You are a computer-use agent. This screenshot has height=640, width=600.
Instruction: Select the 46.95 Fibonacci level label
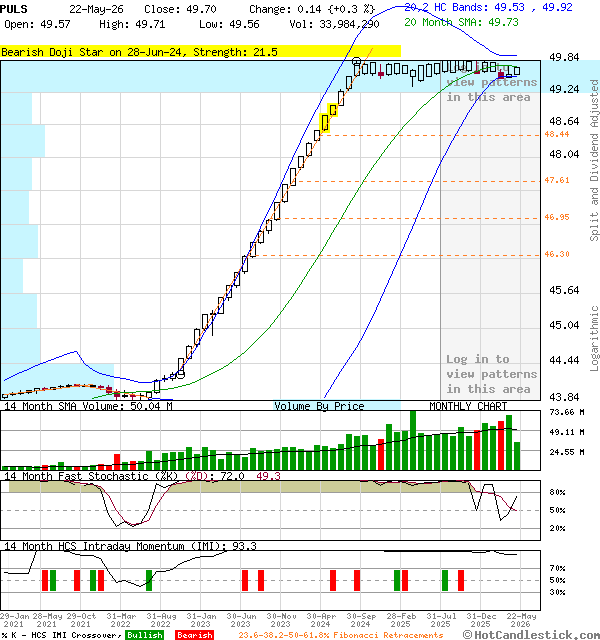[x=557, y=217]
